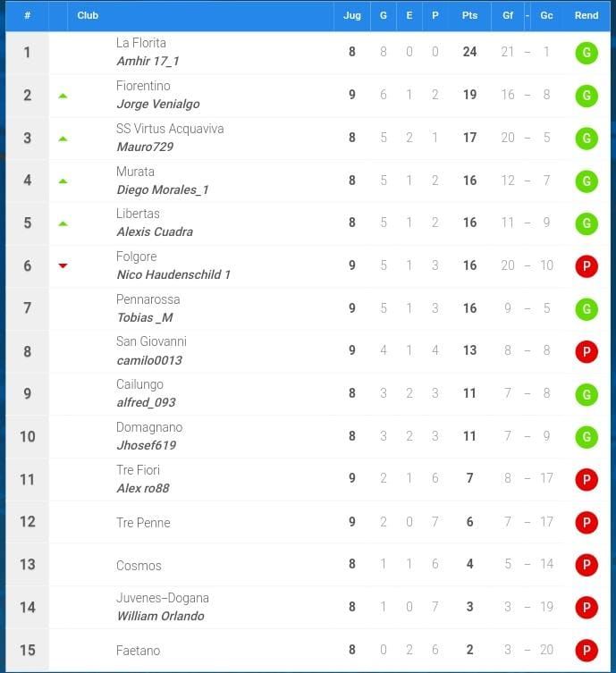Click Faetano's red P form badge

point(586,651)
